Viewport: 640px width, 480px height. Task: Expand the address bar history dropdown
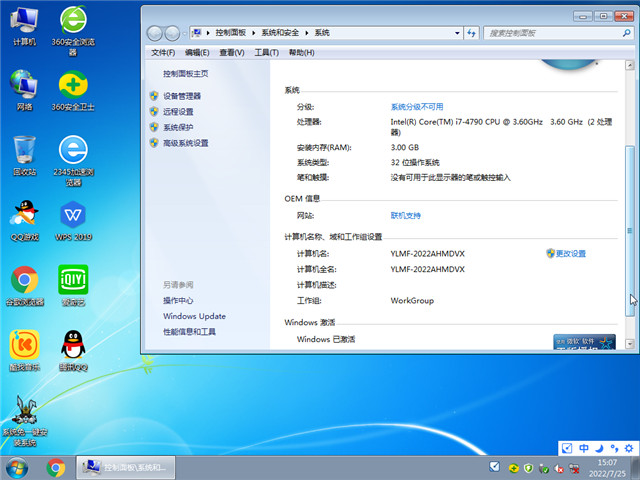[x=457, y=33]
